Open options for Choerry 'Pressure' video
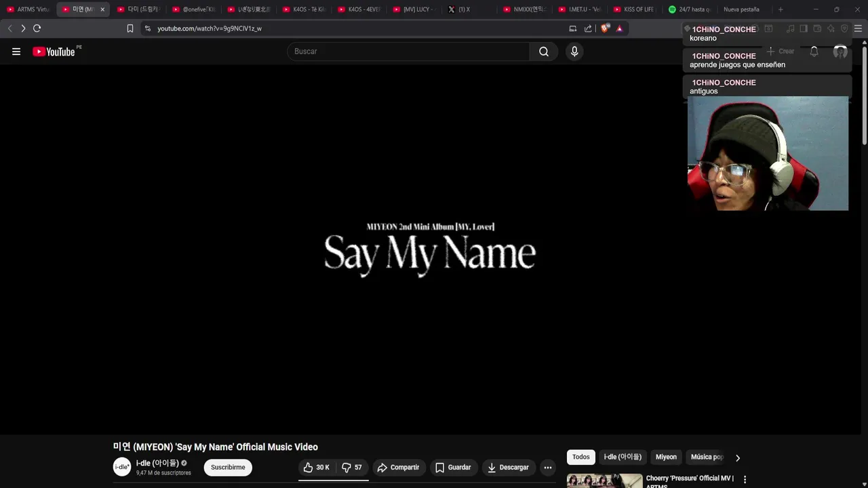The width and height of the screenshot is (868, 488). pyautogui.click(x=745, y=479)
